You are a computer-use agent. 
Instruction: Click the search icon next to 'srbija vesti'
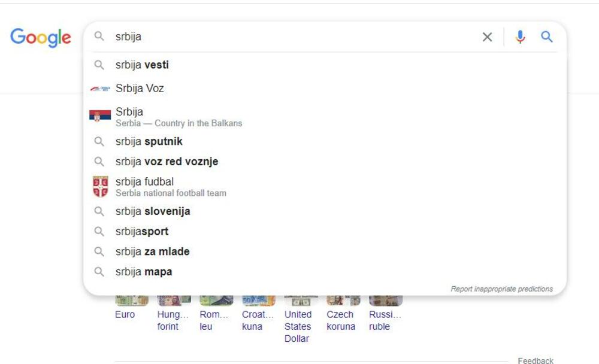(x=100, y=65)
